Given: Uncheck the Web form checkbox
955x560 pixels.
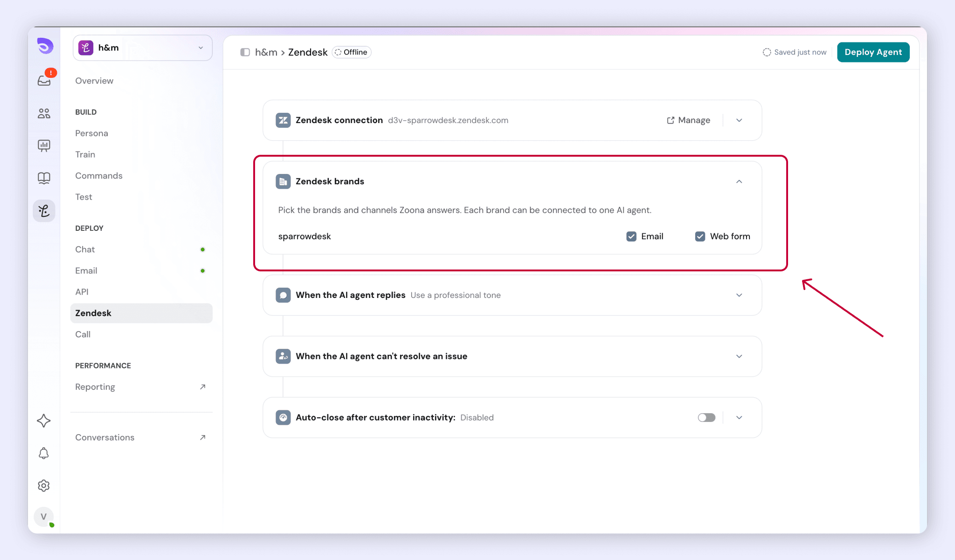Looking at the screenshot, I should (x=700, y=236).
